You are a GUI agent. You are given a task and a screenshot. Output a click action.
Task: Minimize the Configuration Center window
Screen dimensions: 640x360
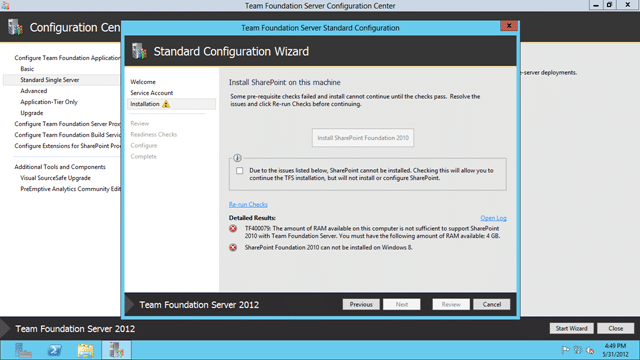596,5
